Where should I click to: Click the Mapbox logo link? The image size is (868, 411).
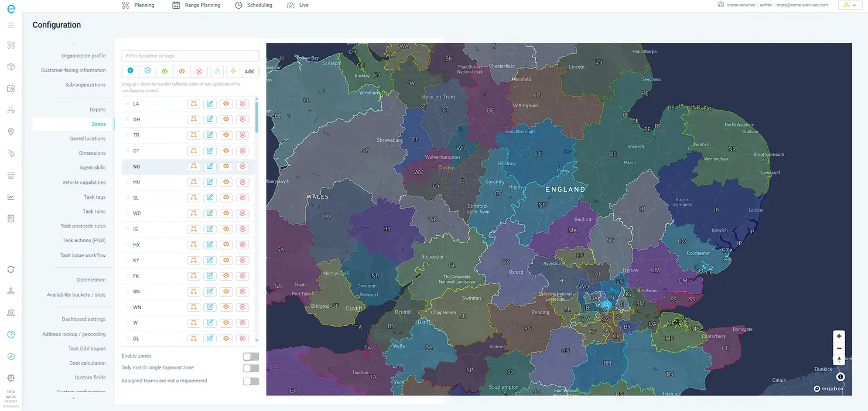pyautogui.click(x=829, y=389)
